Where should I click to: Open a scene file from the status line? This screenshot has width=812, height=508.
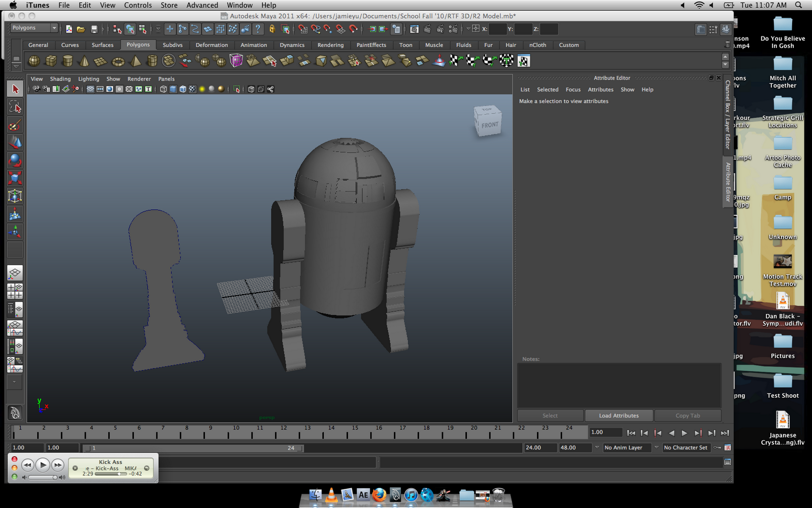pyautogui.click(x=81, y=29)
